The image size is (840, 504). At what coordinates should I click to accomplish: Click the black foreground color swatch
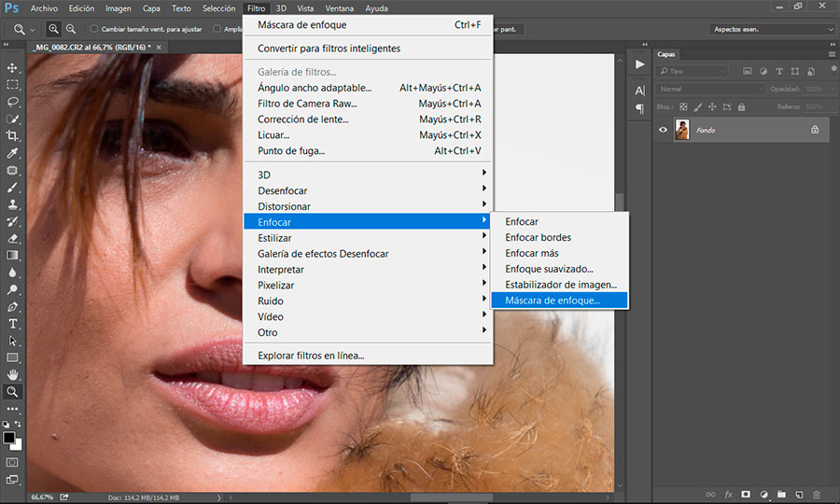click(9, 437)
